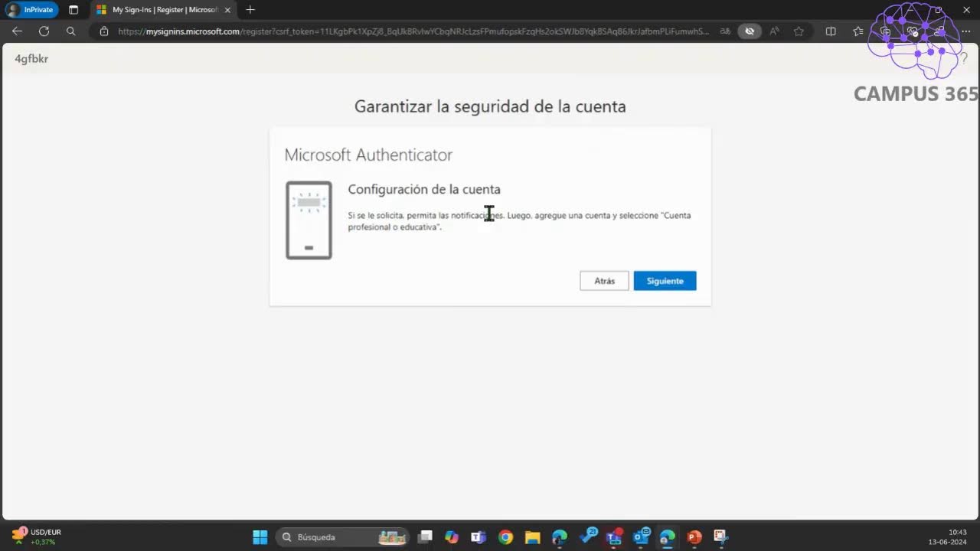
Task: Launch Copilot from the taskbar
Action: coord(452,537)
